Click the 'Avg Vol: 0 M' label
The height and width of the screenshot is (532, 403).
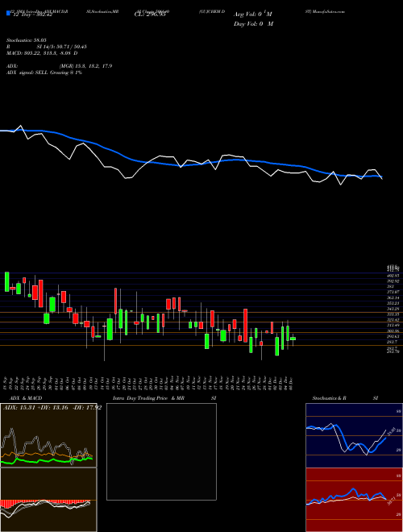tap(253, 15)
